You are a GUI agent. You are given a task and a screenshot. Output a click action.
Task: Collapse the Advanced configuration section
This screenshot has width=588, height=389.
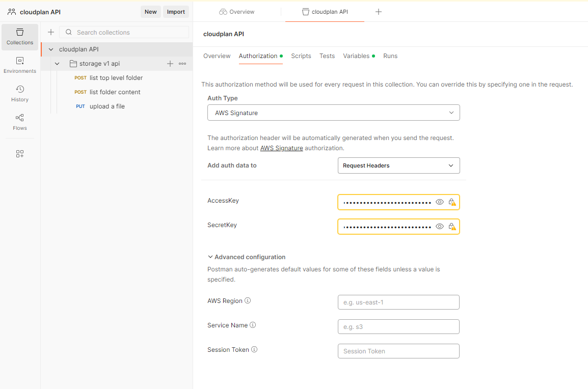pyautogui.click(x=210, y=257)
